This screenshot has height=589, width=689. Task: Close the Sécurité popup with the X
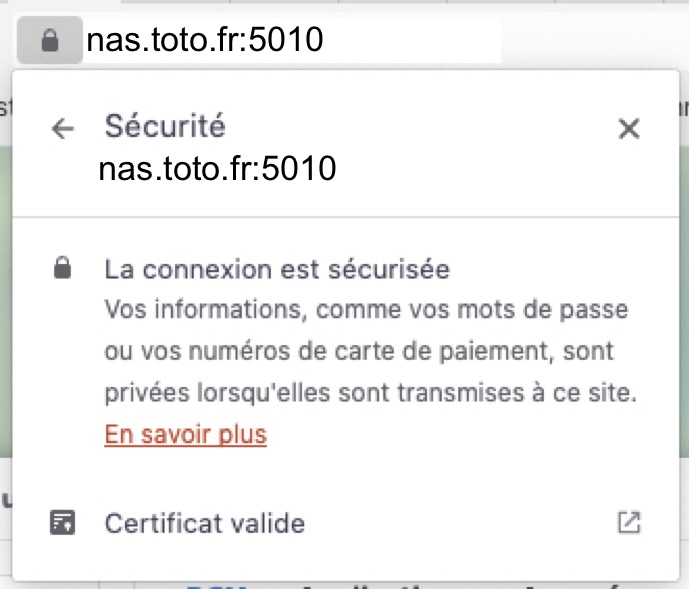click(629, 129)
